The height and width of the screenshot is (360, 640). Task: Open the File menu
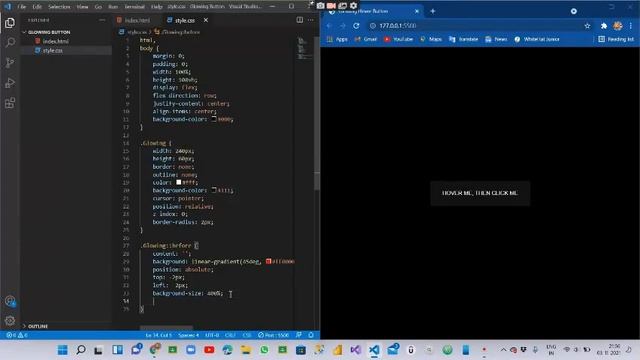point(22,7)
